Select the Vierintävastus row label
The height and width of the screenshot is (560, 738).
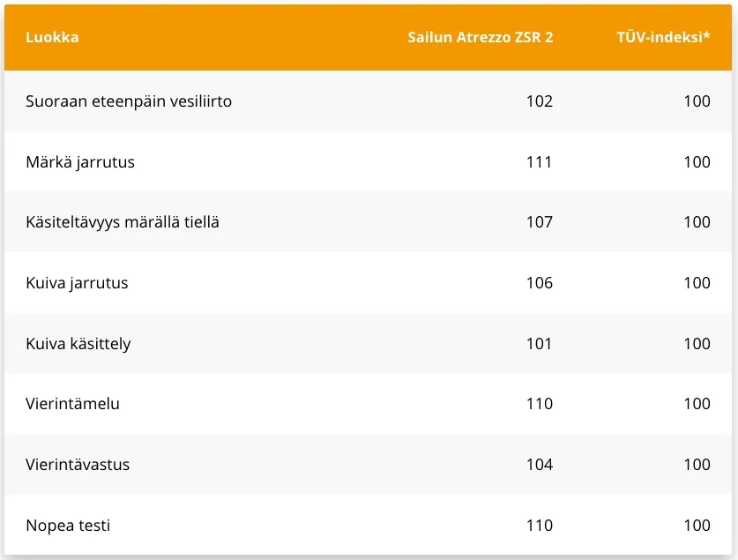[78, 465]
